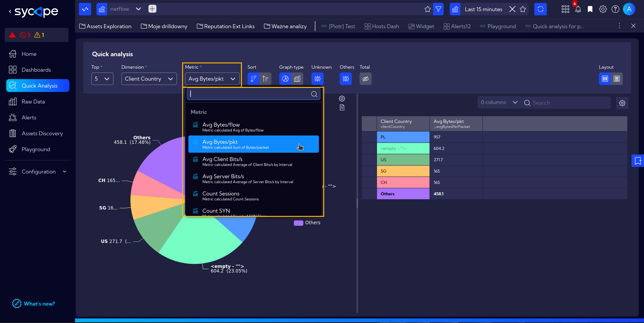Switch to pie chart graph type
The width and height of the screenshot is (644, 323).
click(285, 79)
